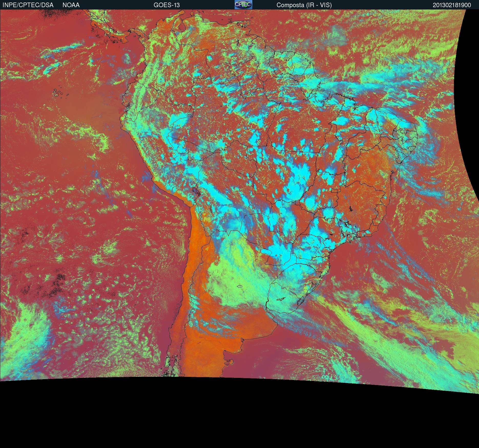Click the Composta (IR - VIS) title

(x=304, y=5)
